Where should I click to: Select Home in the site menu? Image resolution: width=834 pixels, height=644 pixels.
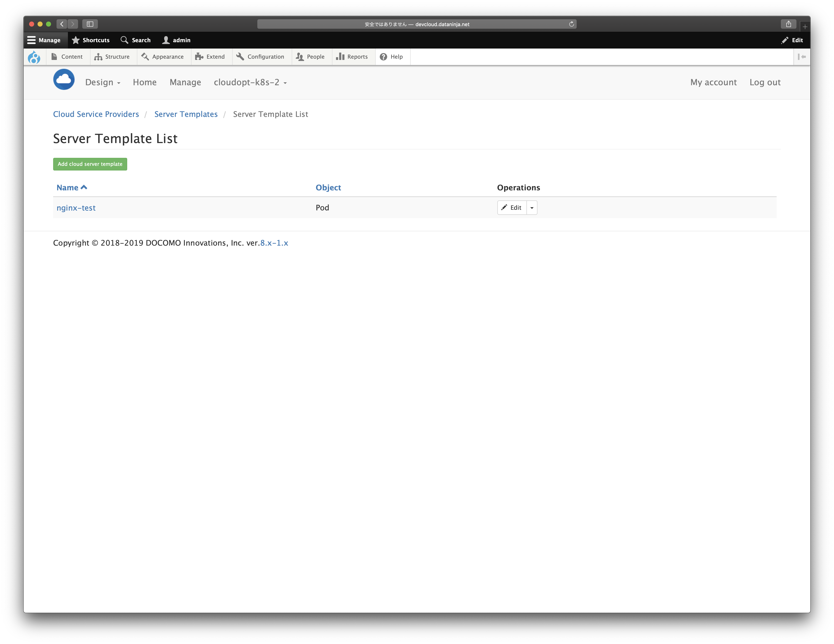coord(144,82)
